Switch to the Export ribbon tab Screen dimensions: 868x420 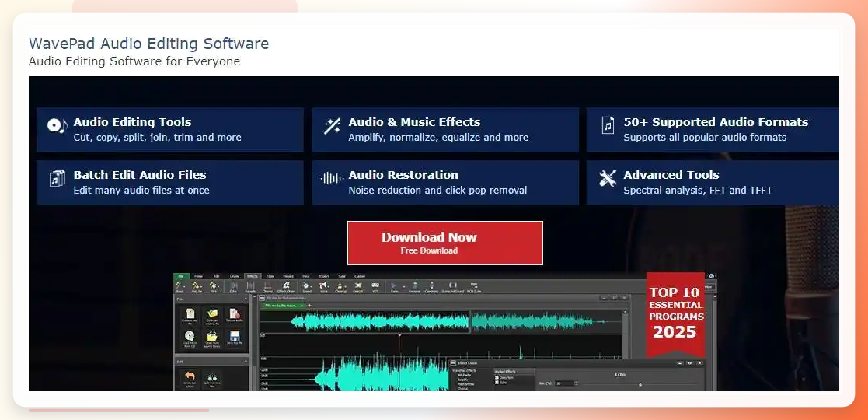(324, 276)
